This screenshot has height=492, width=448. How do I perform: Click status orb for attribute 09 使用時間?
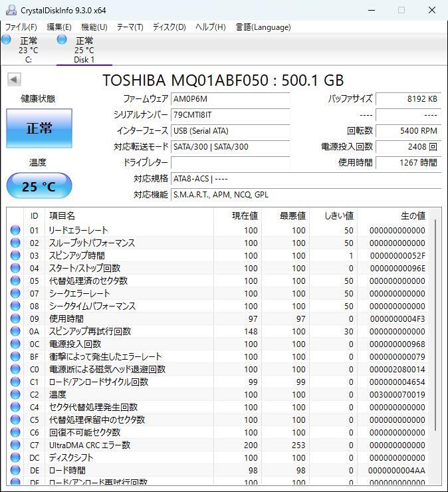coord(15,318)
